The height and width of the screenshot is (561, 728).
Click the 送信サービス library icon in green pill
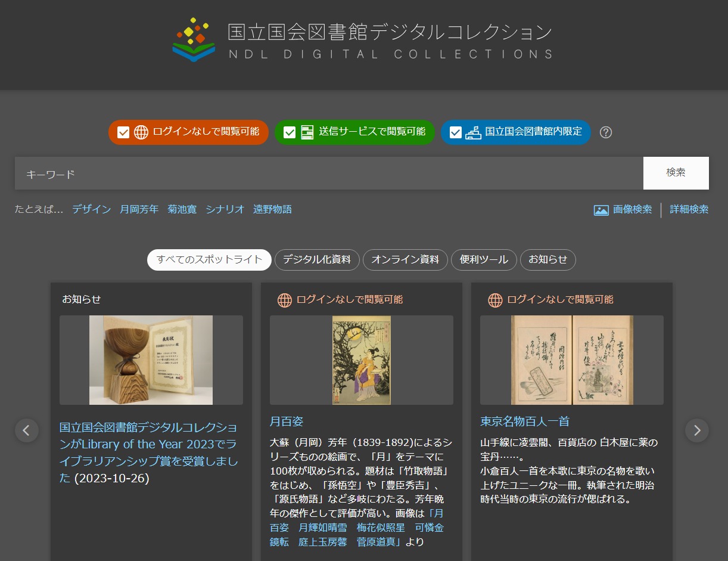click(x=307, y=132)
